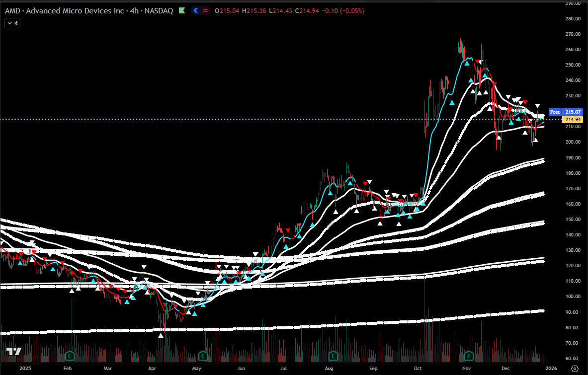
Task: Click the Dec time axis label
Action: pos(505,368)
